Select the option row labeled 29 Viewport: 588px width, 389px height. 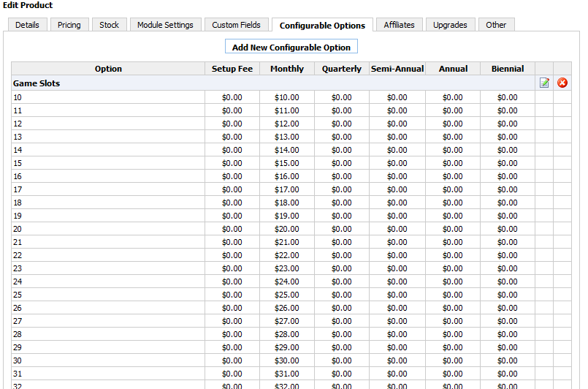(291, 347)
